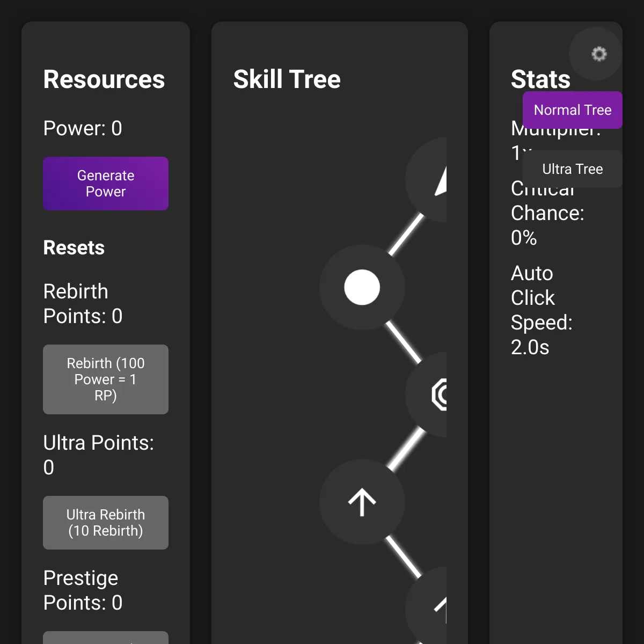The width and height of the screenshot is (644, 644).
Task: Click the Rebirth Points: 0 label
Action: tap(83, 304)
